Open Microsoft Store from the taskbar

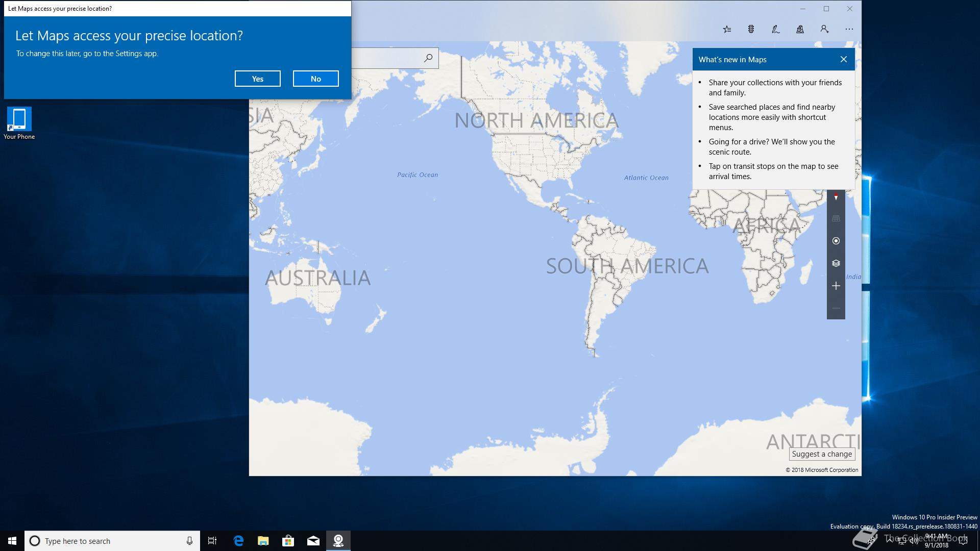288,541
